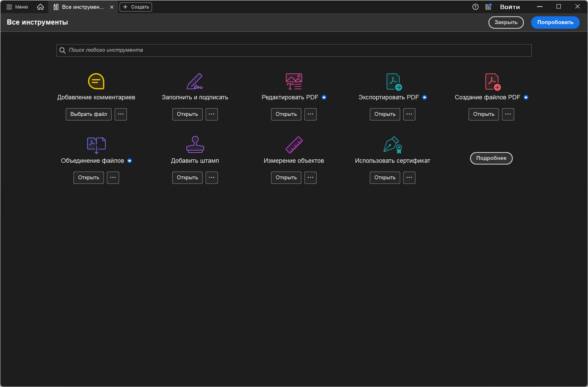
Task: Click the Use Certificate pen nib icon
Action: tap(393, 145)
